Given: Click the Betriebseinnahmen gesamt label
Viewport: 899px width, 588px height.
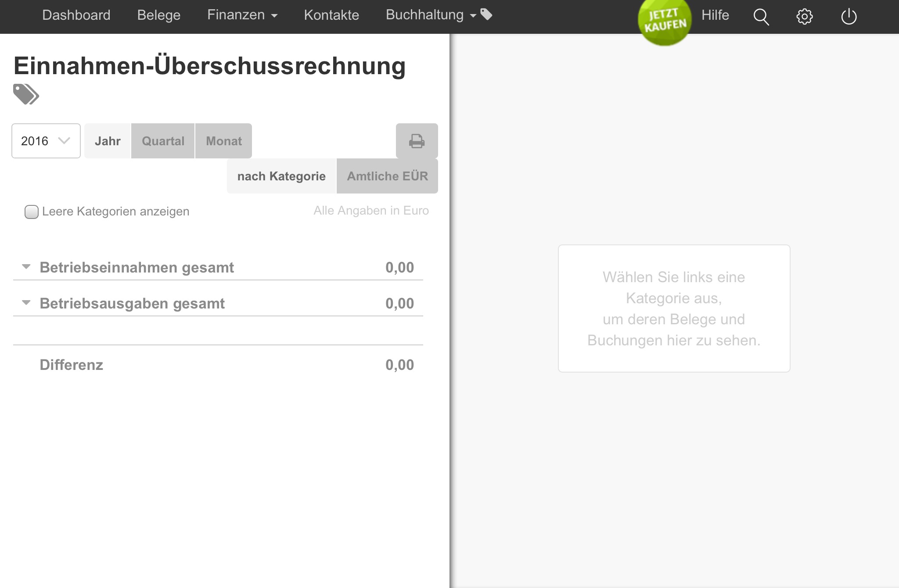Looking at the screenshot, I should click(137, 267).
